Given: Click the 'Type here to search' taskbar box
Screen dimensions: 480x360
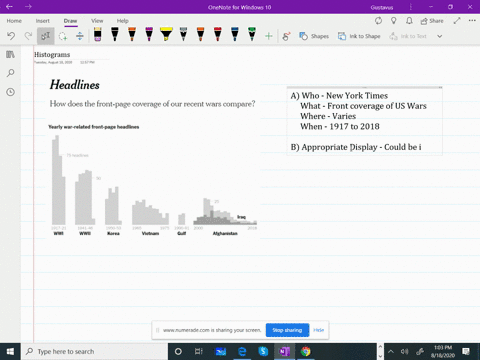Looking at the screenshot, I should coord(94,351).
